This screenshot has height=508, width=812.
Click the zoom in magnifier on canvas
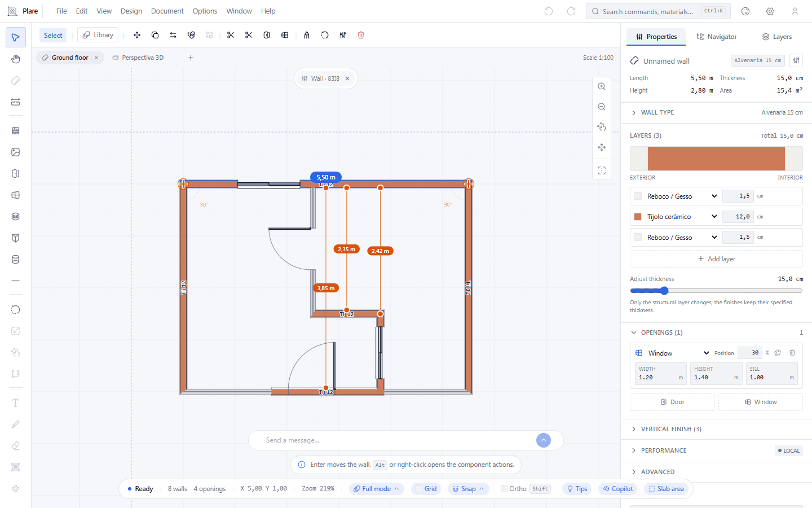(602, 86)
